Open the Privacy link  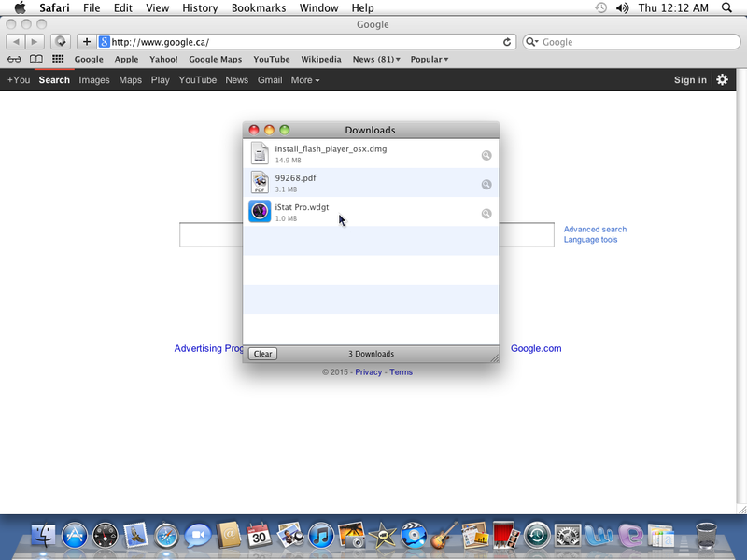click(x=368, y=371)
